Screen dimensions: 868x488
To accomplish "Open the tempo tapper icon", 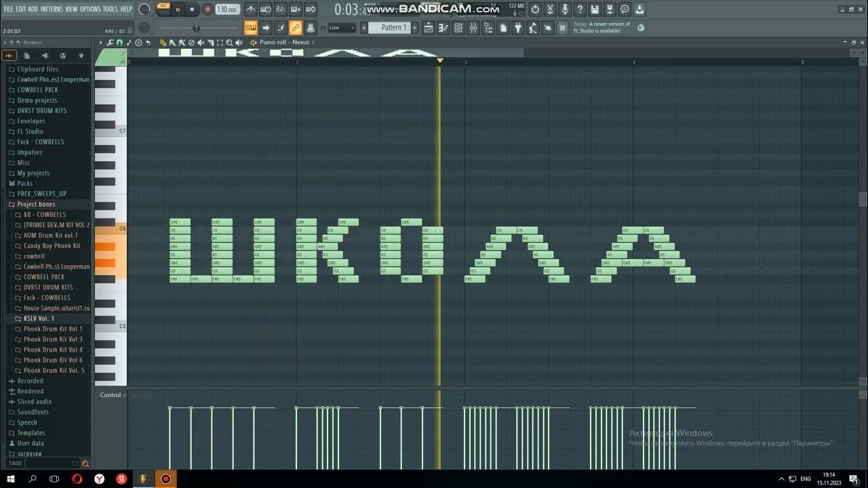I will pos(532,28).
